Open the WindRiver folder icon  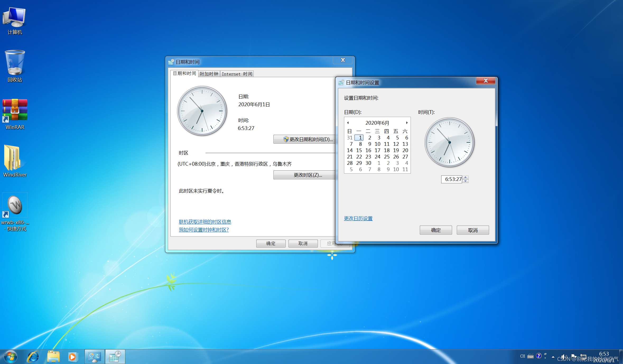[x=15, y=161]
